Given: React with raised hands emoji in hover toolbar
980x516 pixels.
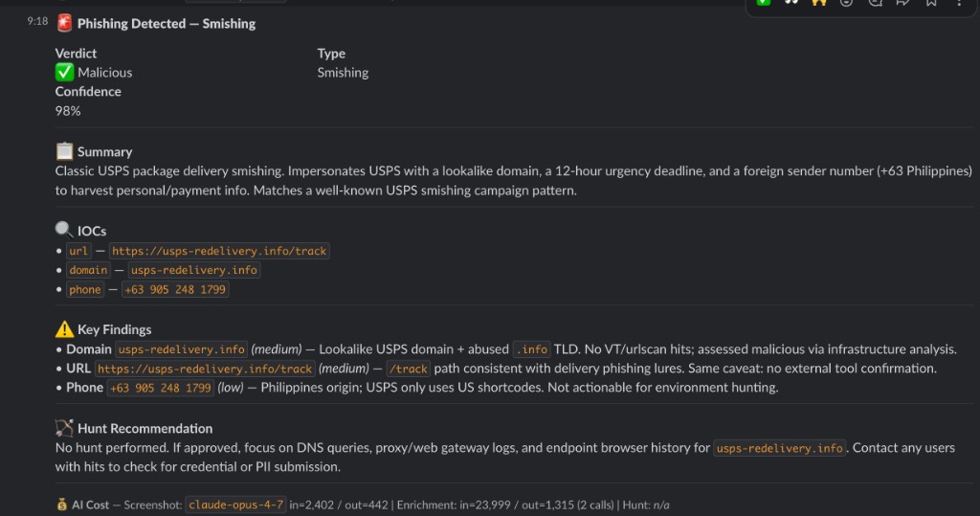Looking at the screenshot, I should point(819,2).
